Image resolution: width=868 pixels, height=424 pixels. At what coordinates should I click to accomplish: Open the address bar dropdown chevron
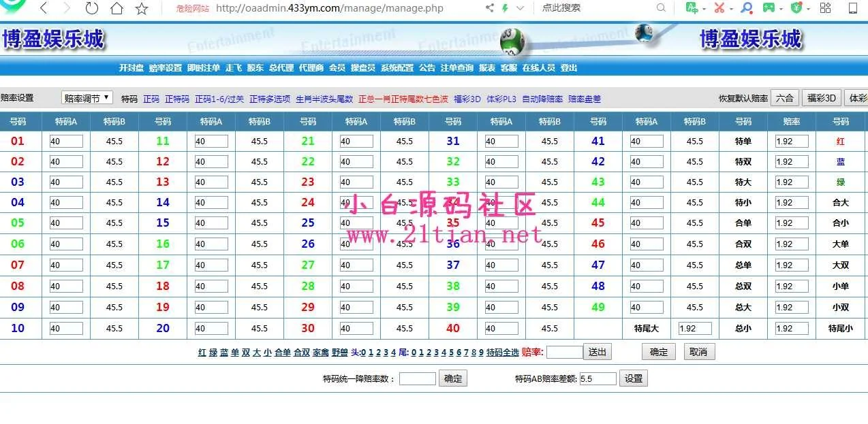(521, 8)
